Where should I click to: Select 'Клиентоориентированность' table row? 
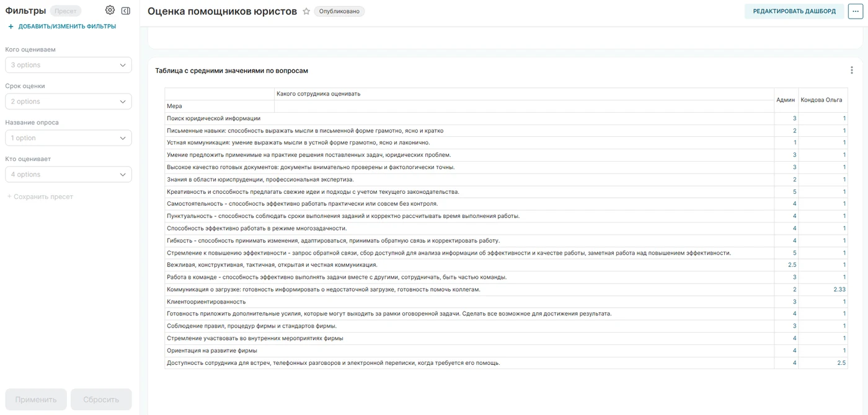[x=506, y=302]
